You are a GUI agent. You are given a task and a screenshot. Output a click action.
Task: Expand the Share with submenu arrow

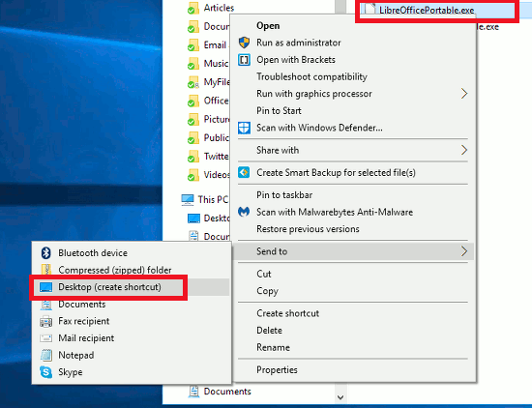click(464, 150)
